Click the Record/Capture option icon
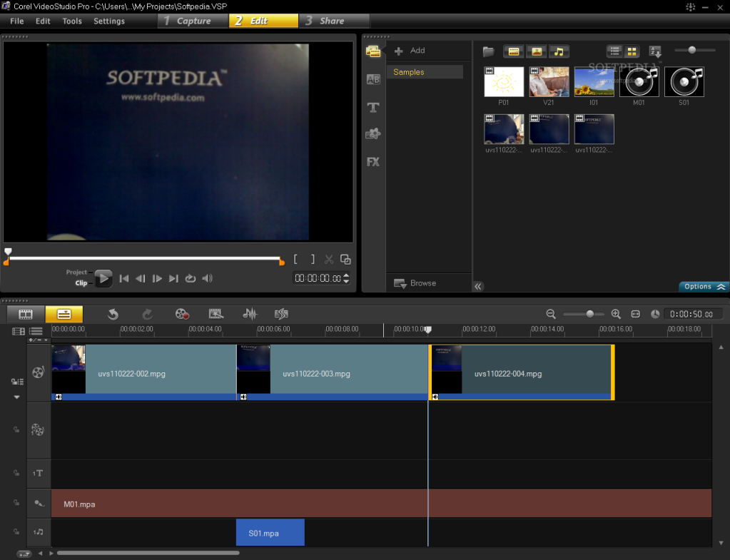730x560 pixels. tap(182, 314)
